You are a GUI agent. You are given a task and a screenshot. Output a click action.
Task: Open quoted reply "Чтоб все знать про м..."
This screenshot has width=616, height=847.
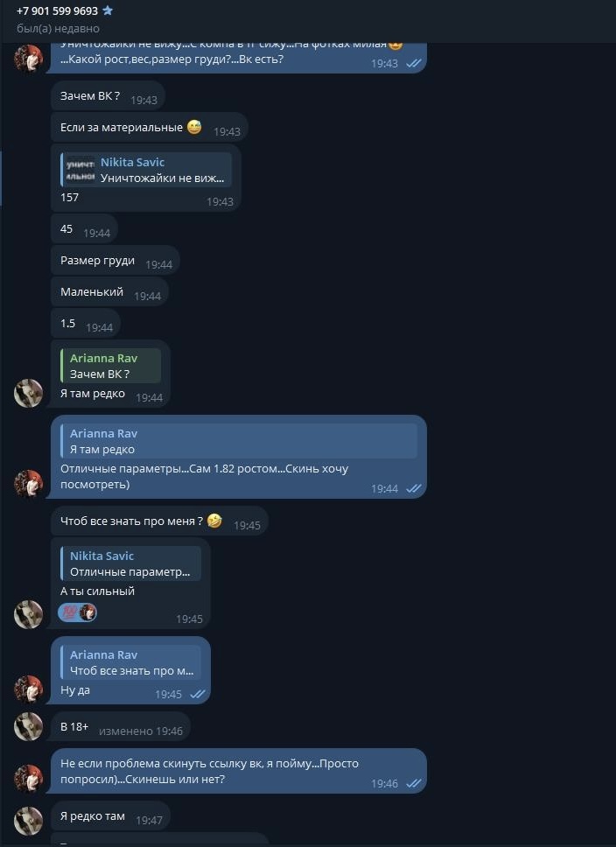click(x=131, y=663)
